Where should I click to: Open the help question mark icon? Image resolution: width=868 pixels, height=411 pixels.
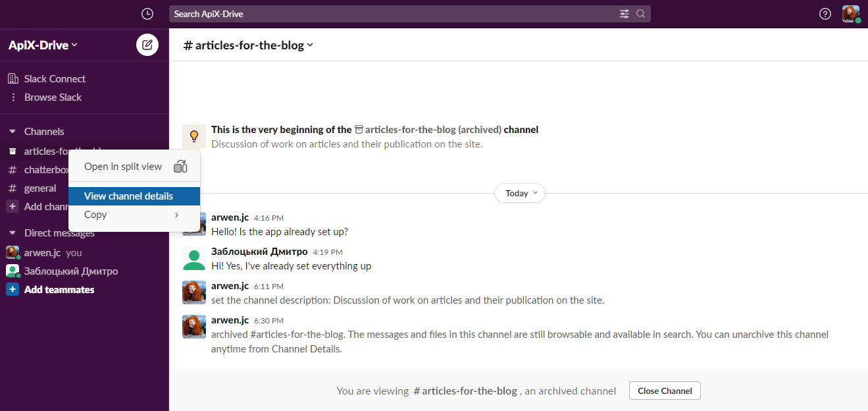[x=825, y=14]
